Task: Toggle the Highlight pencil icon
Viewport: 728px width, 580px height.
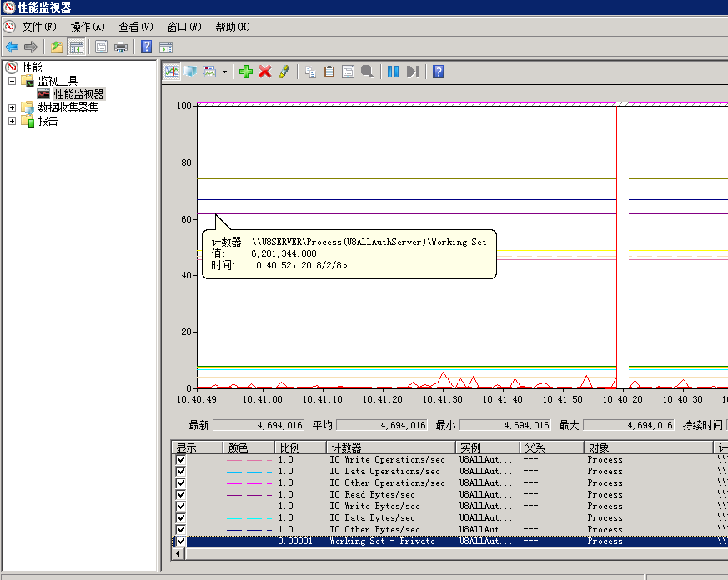Action: click(x=284, y=72)
